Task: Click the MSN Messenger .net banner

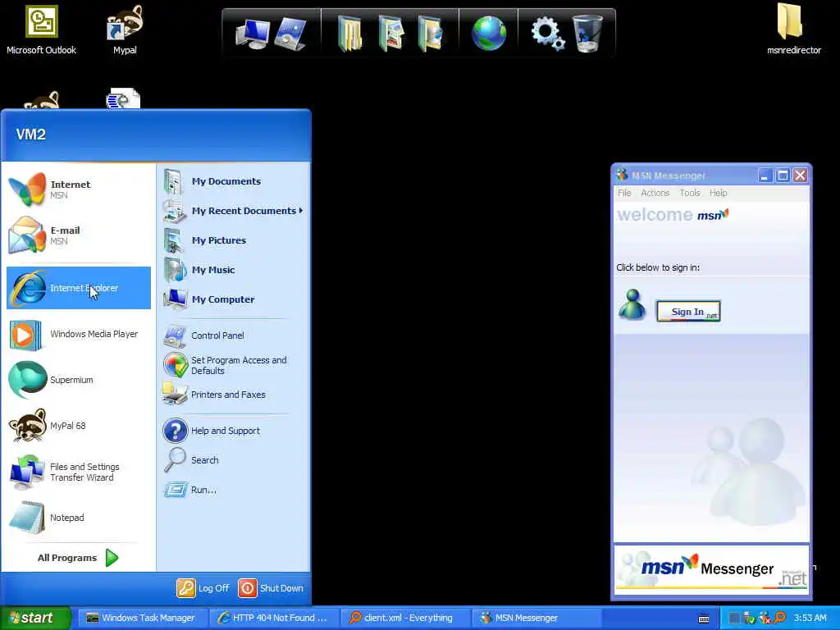Action: (x=711, y=571)
